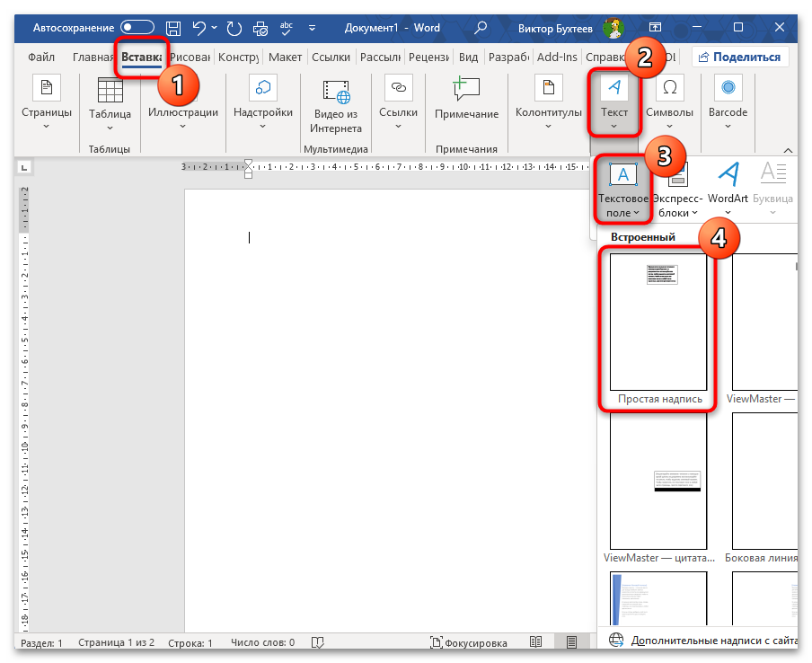Collapse the ribbon with the chevron
The width and height of the screenshot is (812, 663).
pos(788,150)
